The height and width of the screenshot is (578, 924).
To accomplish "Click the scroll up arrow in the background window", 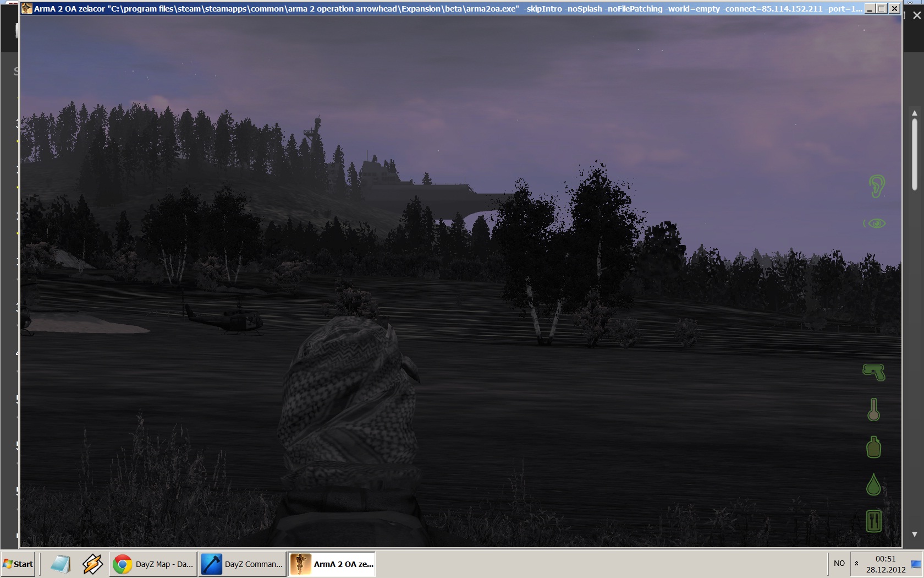I will click(915, 113).
